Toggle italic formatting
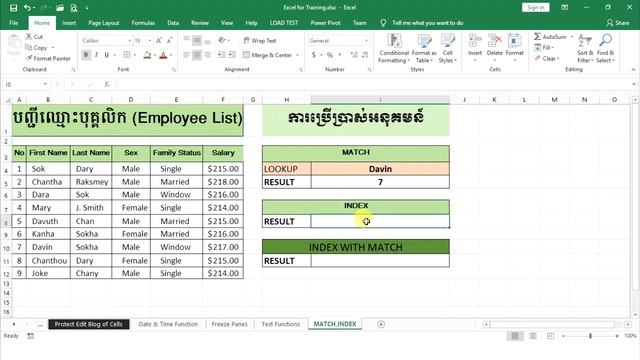 [x=96, y=55]
